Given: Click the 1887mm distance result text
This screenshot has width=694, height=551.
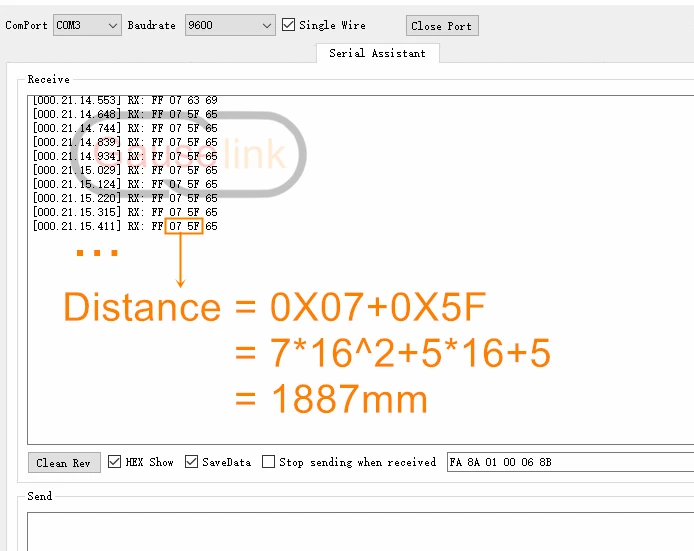Looking at the screenshot, I should (349, 399).
